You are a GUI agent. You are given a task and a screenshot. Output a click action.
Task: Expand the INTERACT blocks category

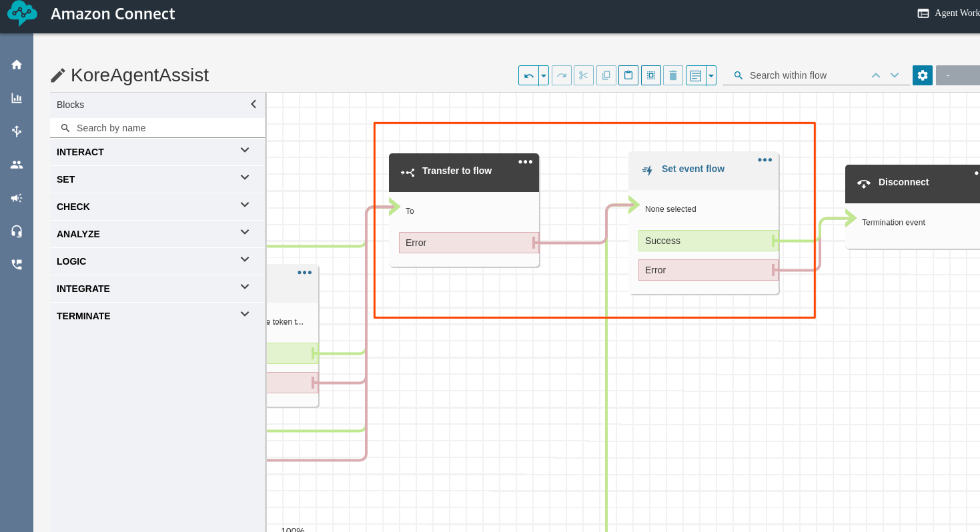[x=245, y=151]
